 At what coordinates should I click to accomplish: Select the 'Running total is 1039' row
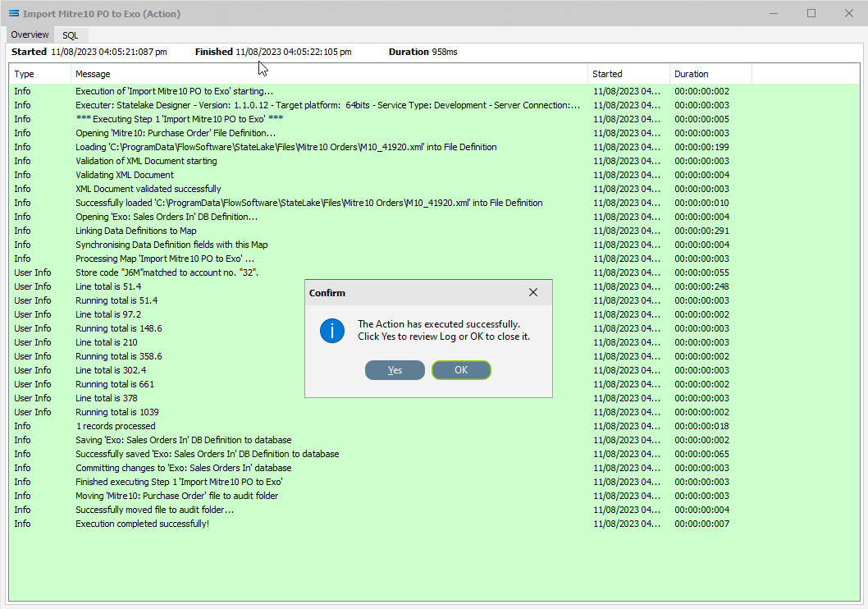point(434,412)
